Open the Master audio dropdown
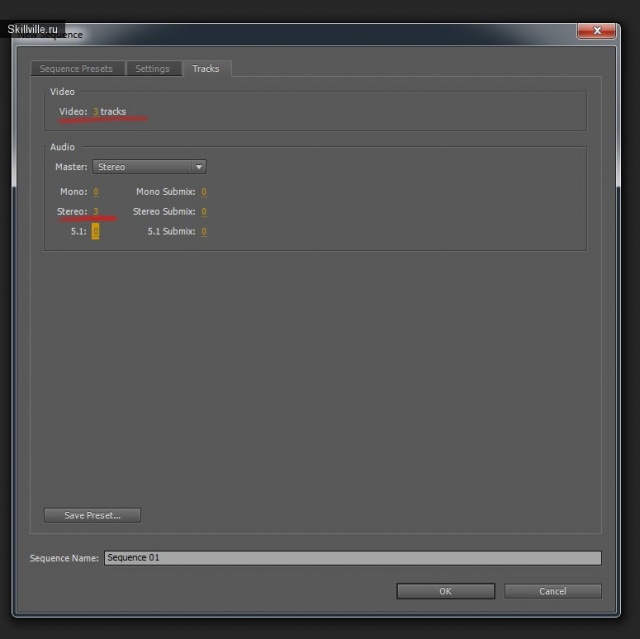 tap(149, 167)
